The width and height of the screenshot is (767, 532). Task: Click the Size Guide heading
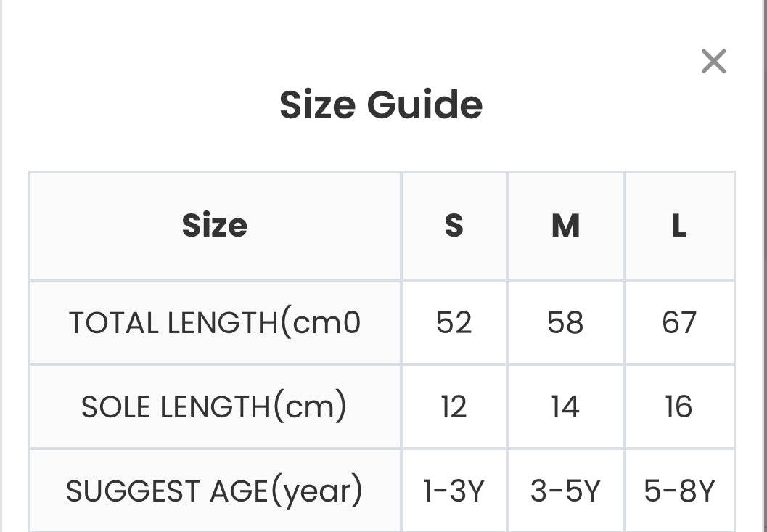coord(380,105)
